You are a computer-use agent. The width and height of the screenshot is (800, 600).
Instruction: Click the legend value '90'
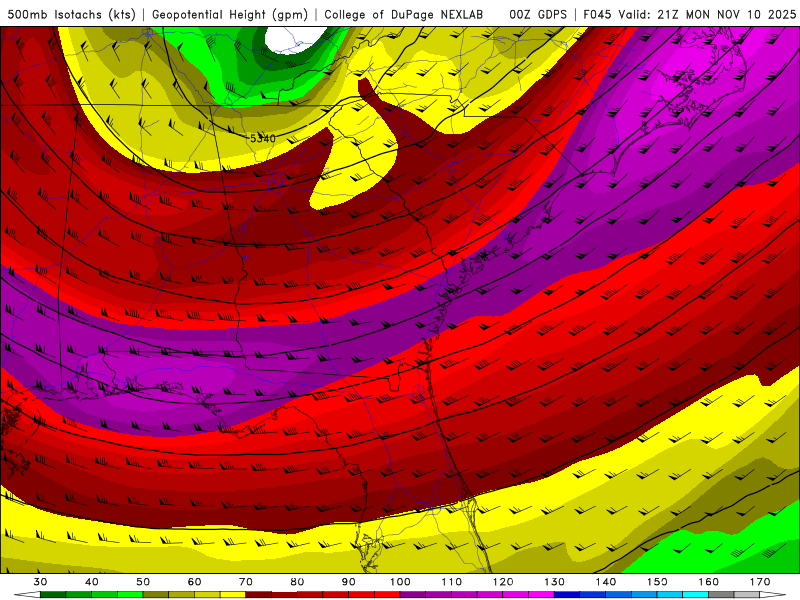pos(349,582)
